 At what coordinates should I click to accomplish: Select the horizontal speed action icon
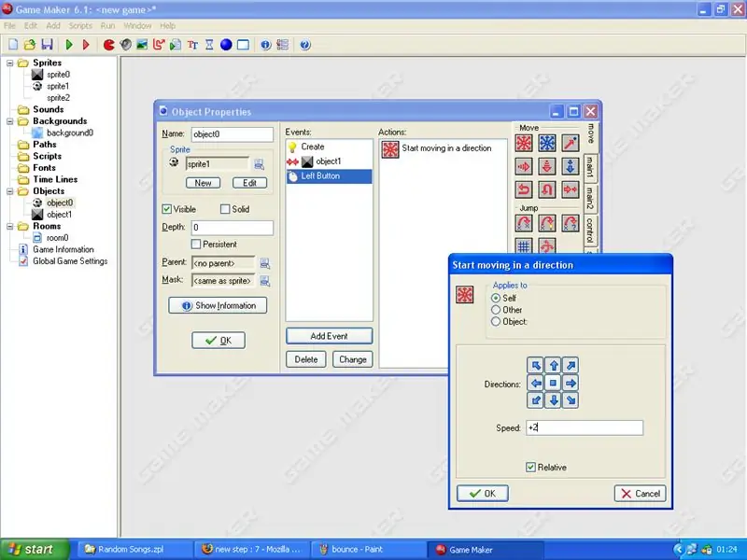point(524,166)
